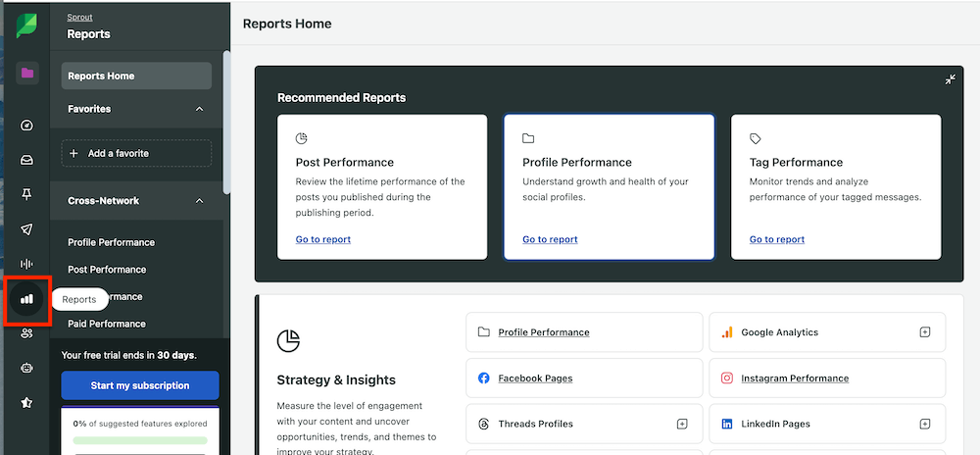The image size is (980, 455).
Task: Click the bot icon in left rail
Action: (26, 368)
